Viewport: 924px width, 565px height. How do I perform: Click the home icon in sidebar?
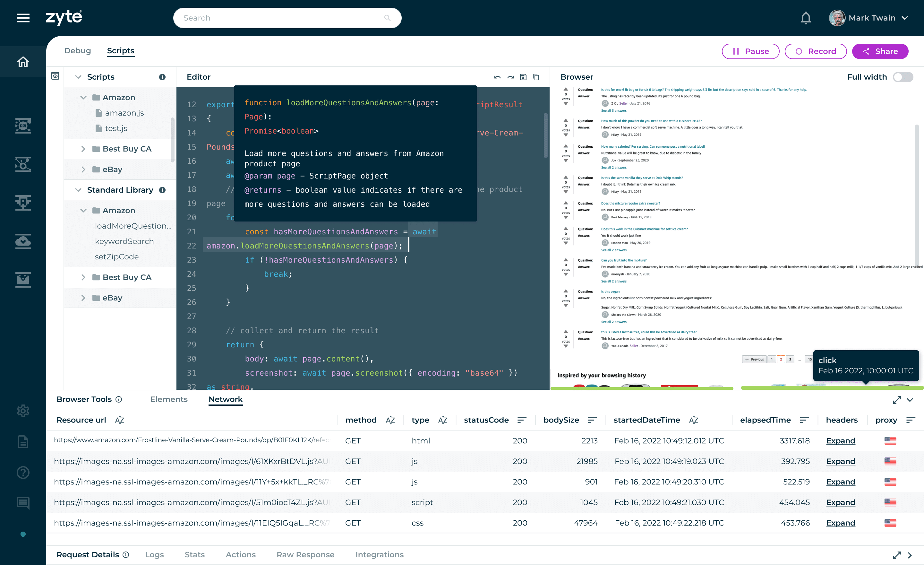coord(23,62)
